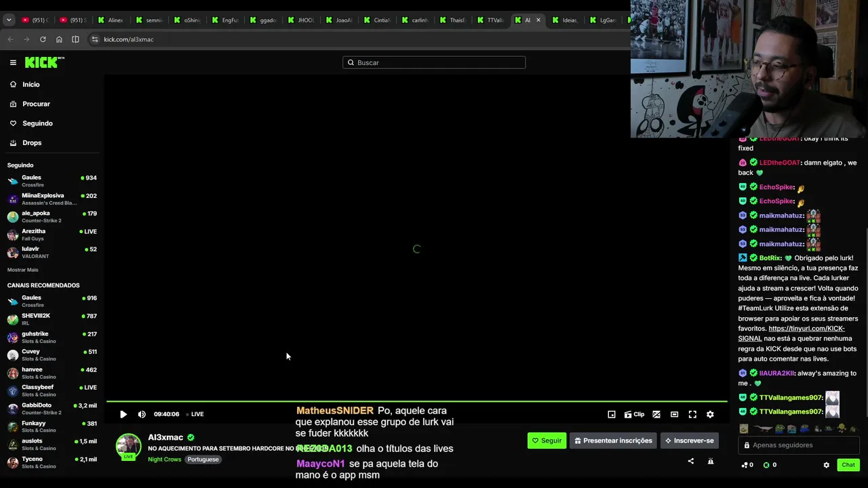Toggle picture-in-picture icon beside Clip

[x=656, y=414]
